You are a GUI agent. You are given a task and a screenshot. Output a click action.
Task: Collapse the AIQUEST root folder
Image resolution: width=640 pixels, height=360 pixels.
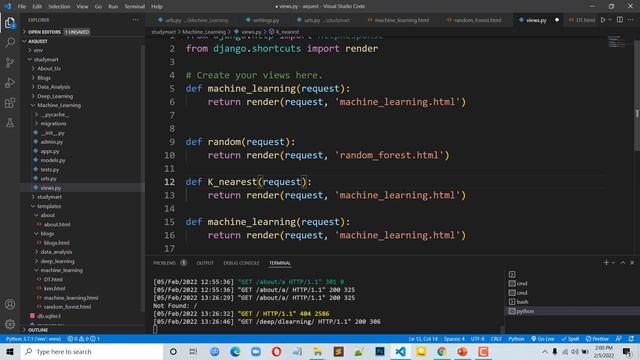(38, 41)
